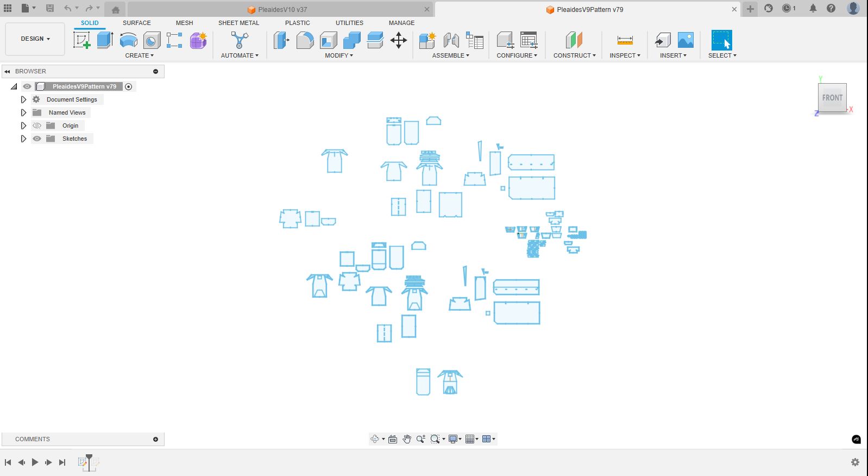Choose the Fillet tool in Modify

[x=305, y=40]
